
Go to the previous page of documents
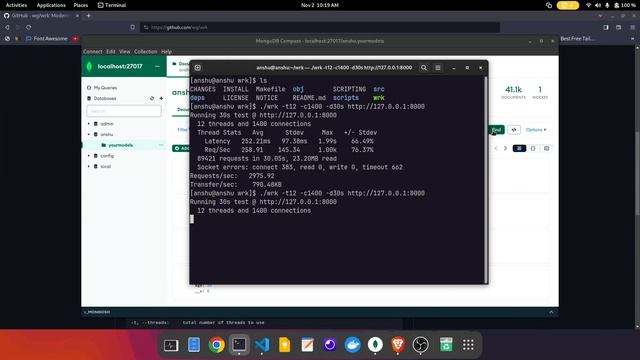[496, 149]
